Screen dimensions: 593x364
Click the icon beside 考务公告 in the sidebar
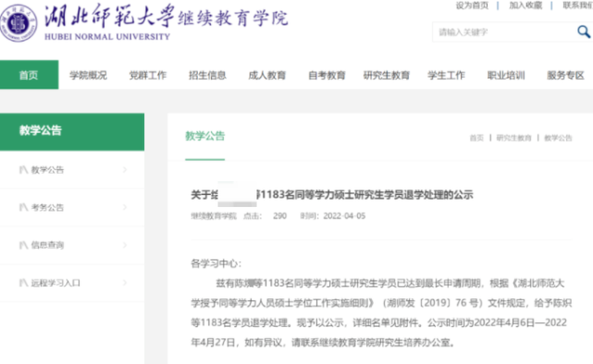(23, 207)
